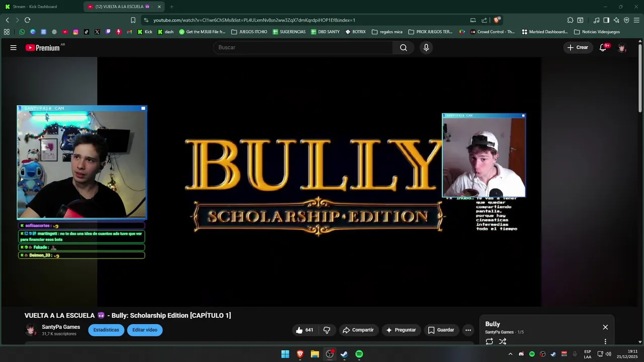Start voice search with microphone icon
Viewport: 644px width, 362px height.
pos(426,47)
